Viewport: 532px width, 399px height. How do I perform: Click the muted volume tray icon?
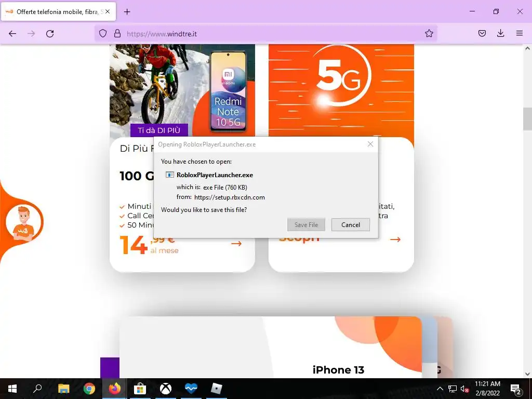pyautogui.click(x=465, y=389)
